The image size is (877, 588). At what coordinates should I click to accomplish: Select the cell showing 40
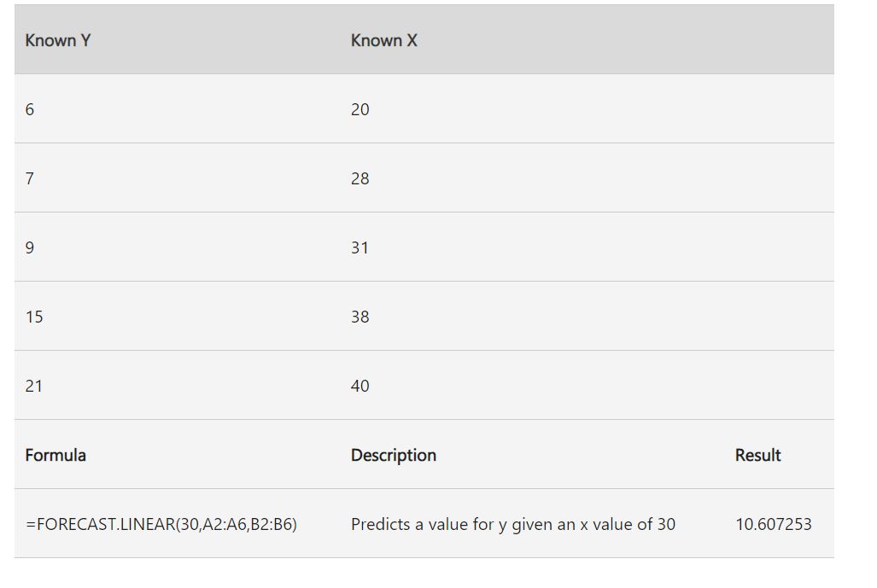point(360,386)
